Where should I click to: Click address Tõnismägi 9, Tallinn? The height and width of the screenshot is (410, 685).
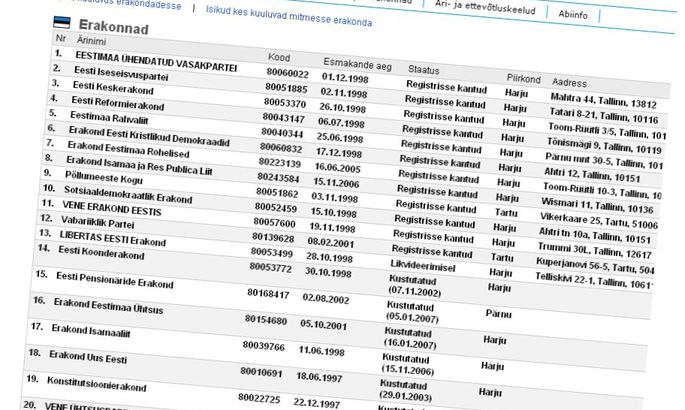604,145
